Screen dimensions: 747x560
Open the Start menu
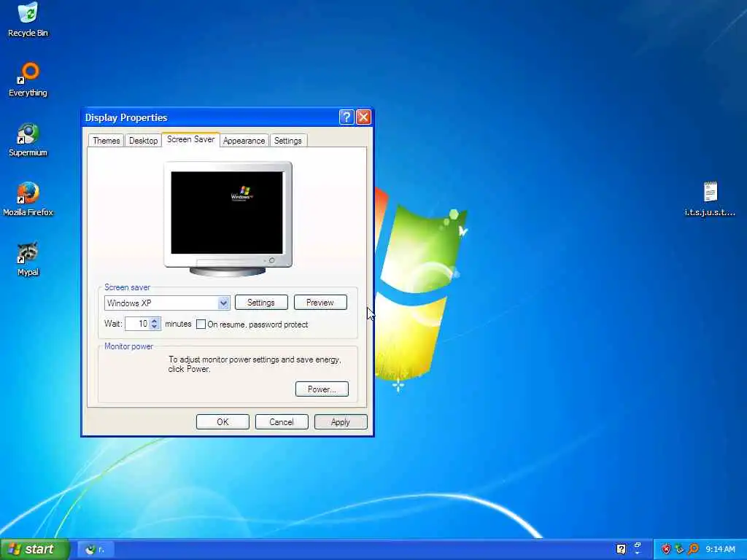(34, 549)
